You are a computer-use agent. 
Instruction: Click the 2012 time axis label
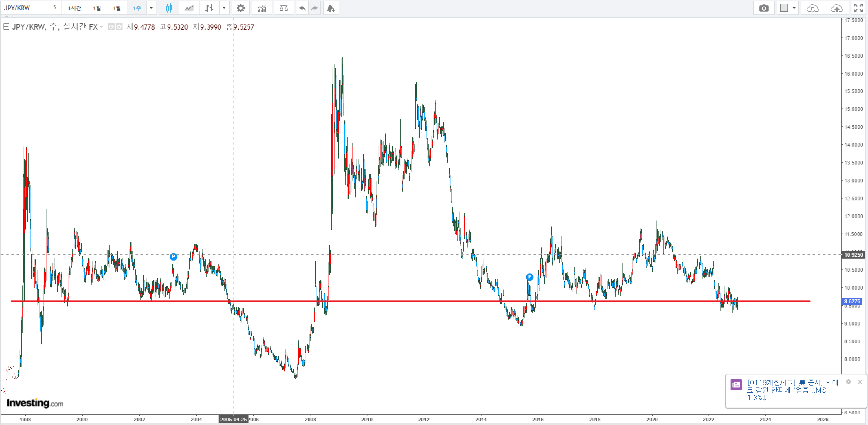click(424, 419)
